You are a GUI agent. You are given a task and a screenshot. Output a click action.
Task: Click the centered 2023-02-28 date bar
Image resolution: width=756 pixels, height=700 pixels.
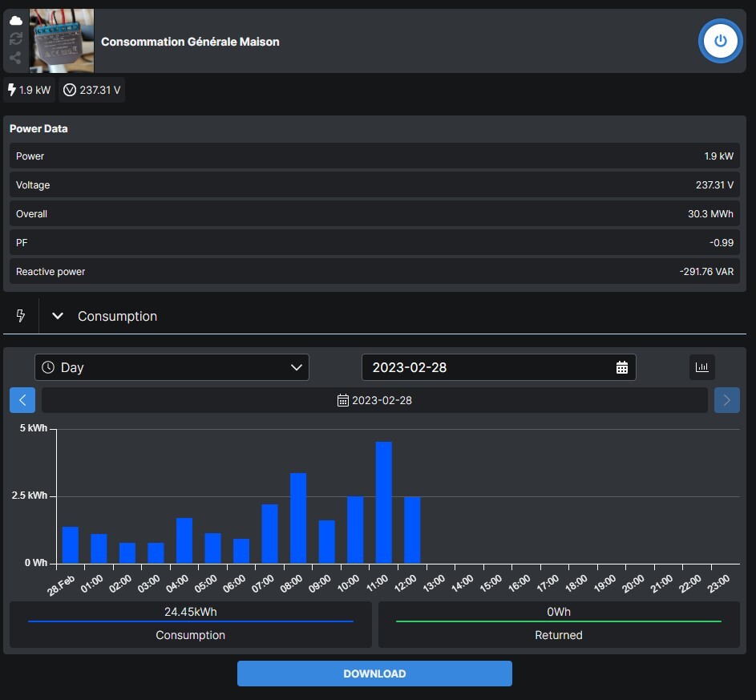tap(374, 400)
